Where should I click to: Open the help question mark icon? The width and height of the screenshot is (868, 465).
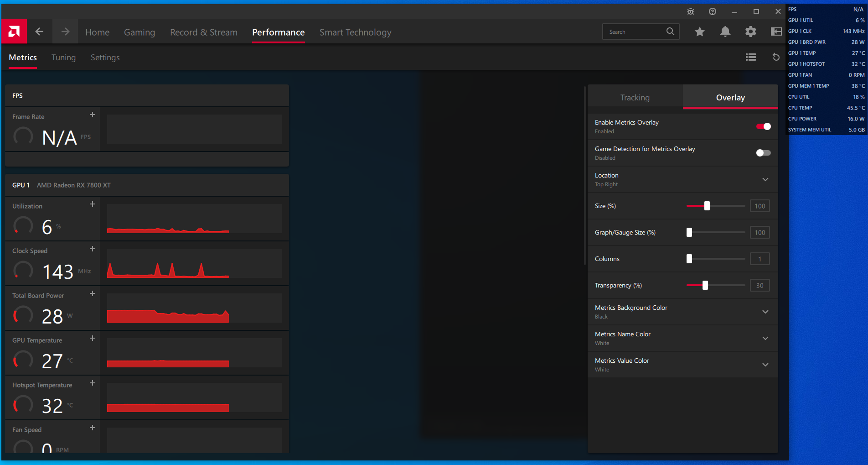click(x=713, y=11)
